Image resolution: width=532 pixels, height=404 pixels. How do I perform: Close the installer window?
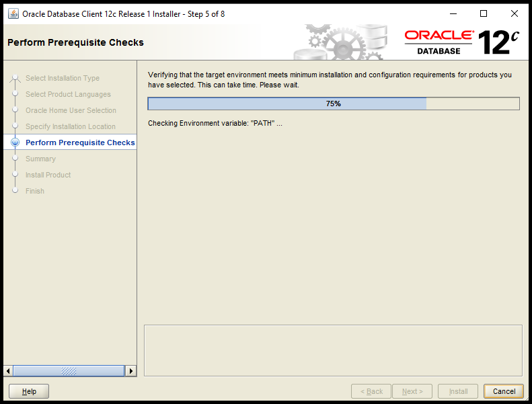[x=515, y=13]
